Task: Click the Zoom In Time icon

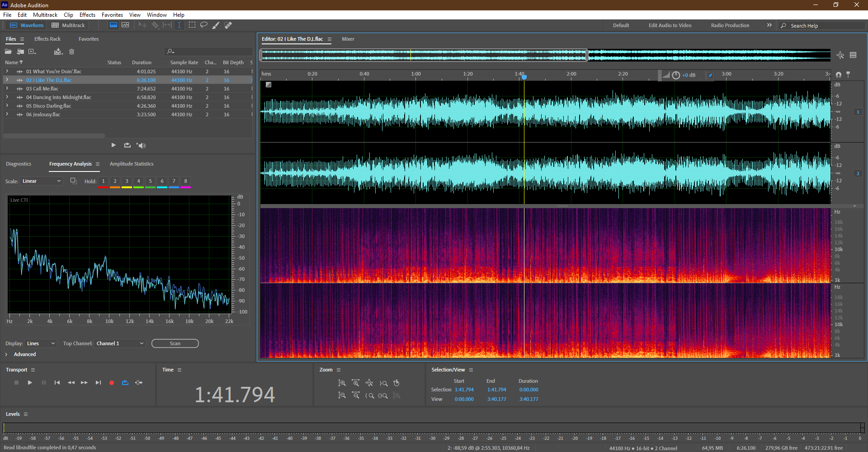Action: (x=356, y=383)
